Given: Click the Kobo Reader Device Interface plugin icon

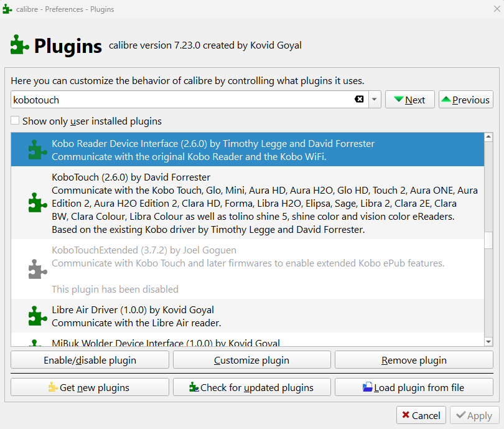Looking at the screenshot, I should click(38, 149).
